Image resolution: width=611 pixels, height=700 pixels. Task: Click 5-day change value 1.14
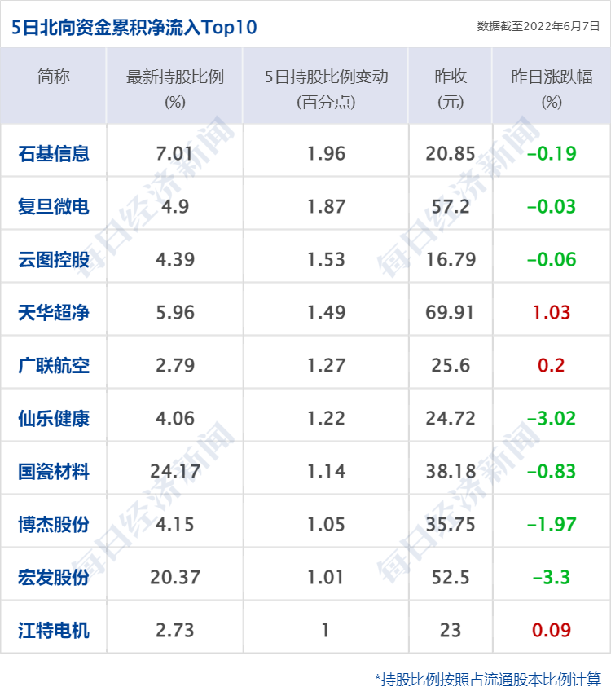(326, 472)
